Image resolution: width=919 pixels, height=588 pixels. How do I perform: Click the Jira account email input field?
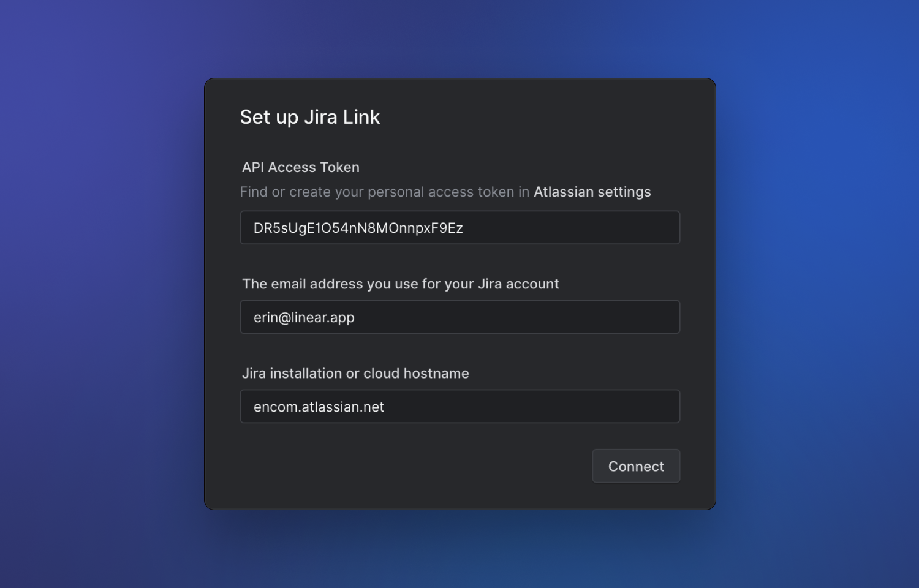pyautogui.click(x=459, y=317)
